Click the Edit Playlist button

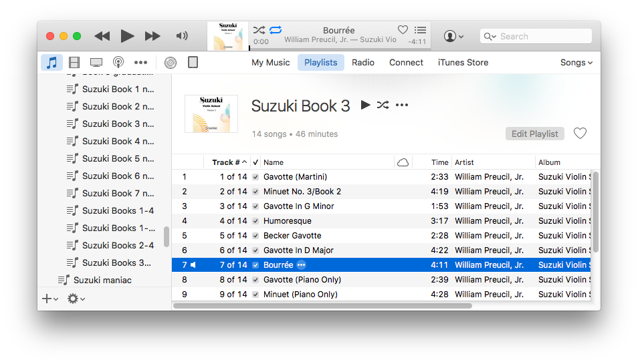click(x=534, y=134)
